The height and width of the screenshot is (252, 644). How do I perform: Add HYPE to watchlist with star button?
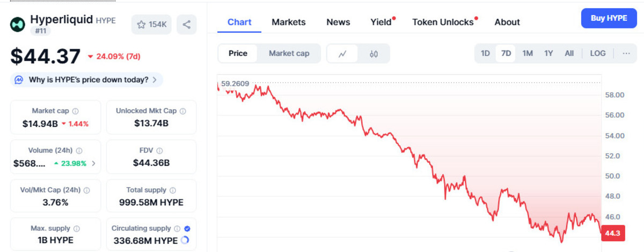(151, 25)
